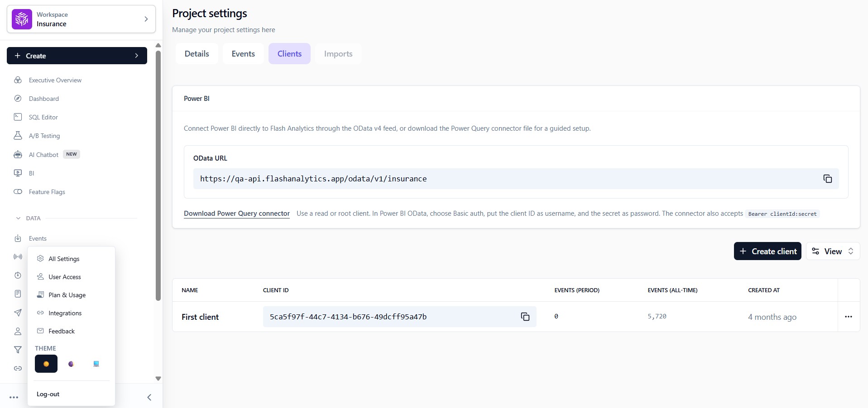
Task: Click the OData URL text field
Action: pyautogui.click(x=516, y=179)
